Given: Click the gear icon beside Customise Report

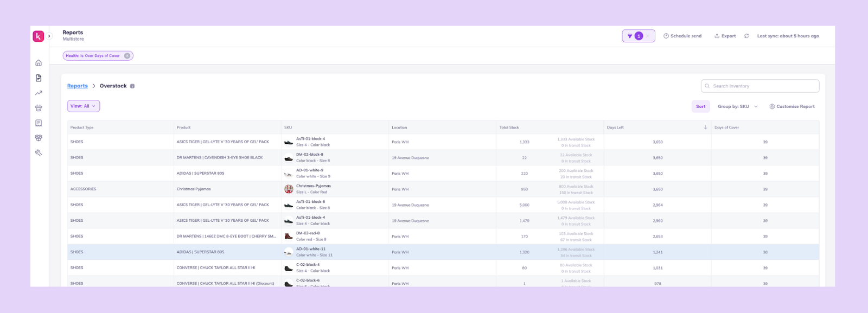Looking at the screenshot, I should pyautogui.click(x=772, y=106).
